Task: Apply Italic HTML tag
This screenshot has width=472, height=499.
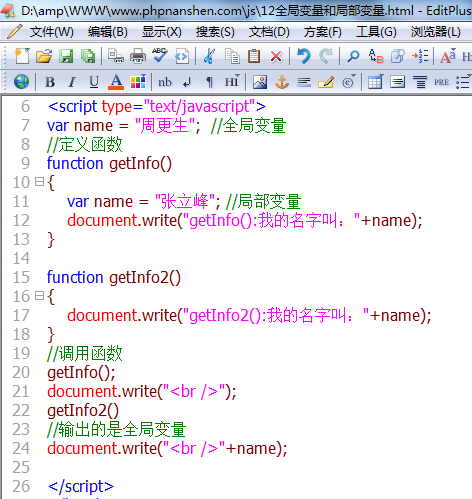Action: (x=72, y=82)
